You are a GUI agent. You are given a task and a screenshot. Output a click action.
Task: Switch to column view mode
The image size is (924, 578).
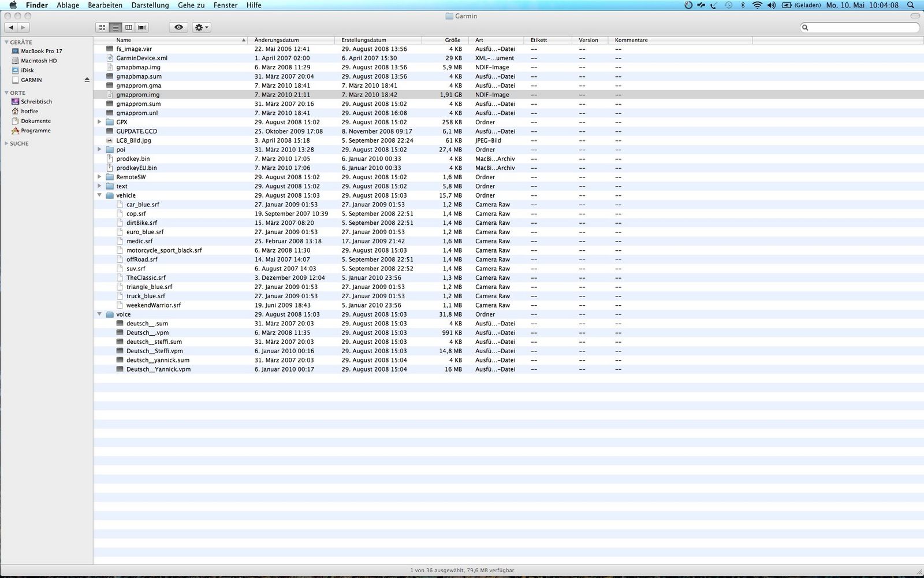pos(129,27)
